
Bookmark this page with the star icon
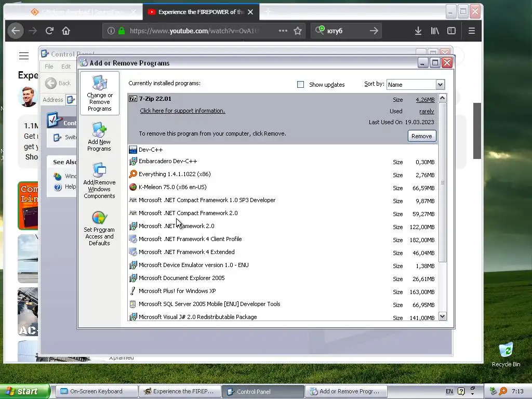[298, 31]
